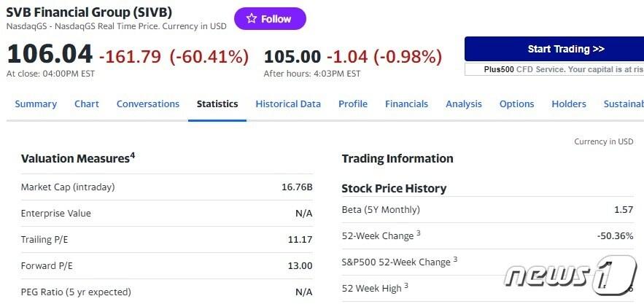Open the Chart tab

[87, 104]
